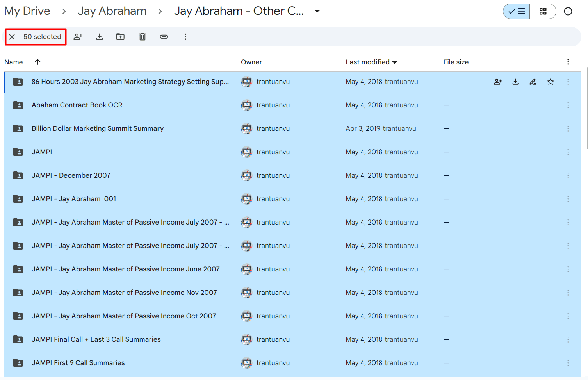Screen dimensions: 588x380
Task: Clear the 50 selected items with X
Action: pos(12,37)
